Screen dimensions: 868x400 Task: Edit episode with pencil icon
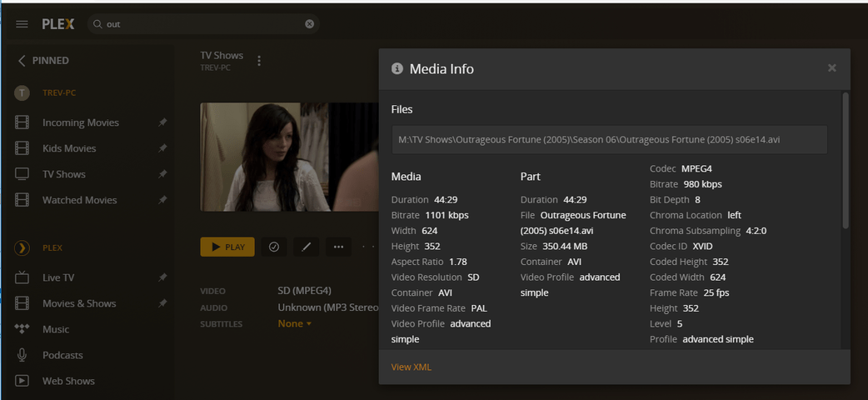coord(306,247)
